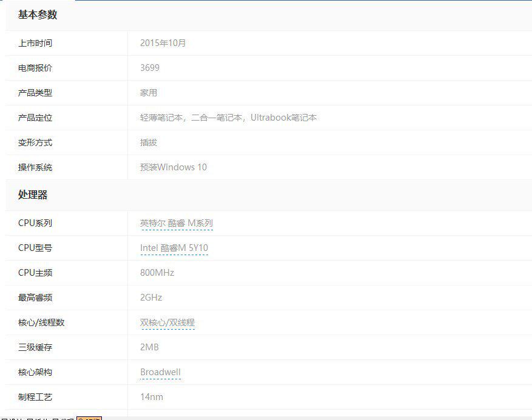Image resolution: width=532 pixels, height=420 pixels.
Task: Open the Intel 酷睿M 5Y10 link
Action: tap(173, 248)
